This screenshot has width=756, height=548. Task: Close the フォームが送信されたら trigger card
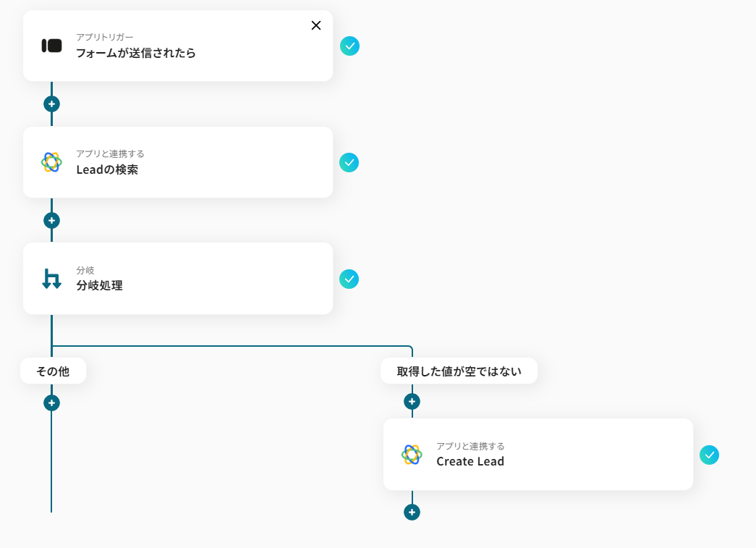pyautogui.click(x=316, y=25)
